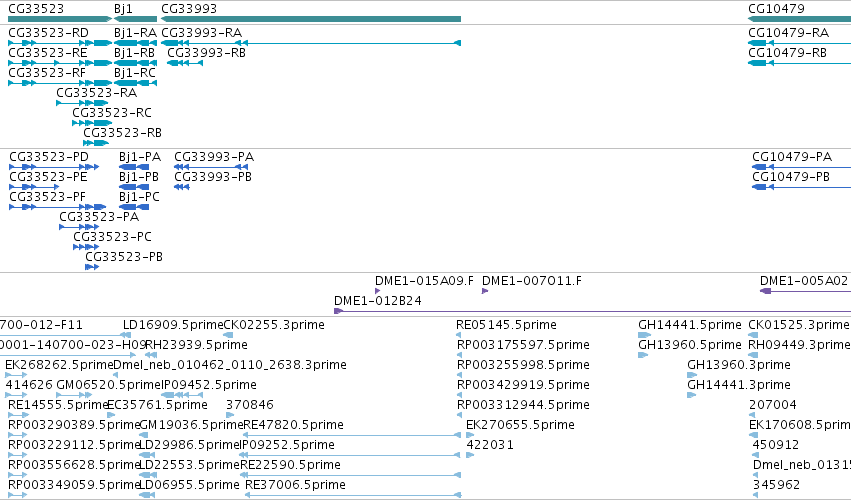Click the DME1-005A02 feature label

point(804,281)
